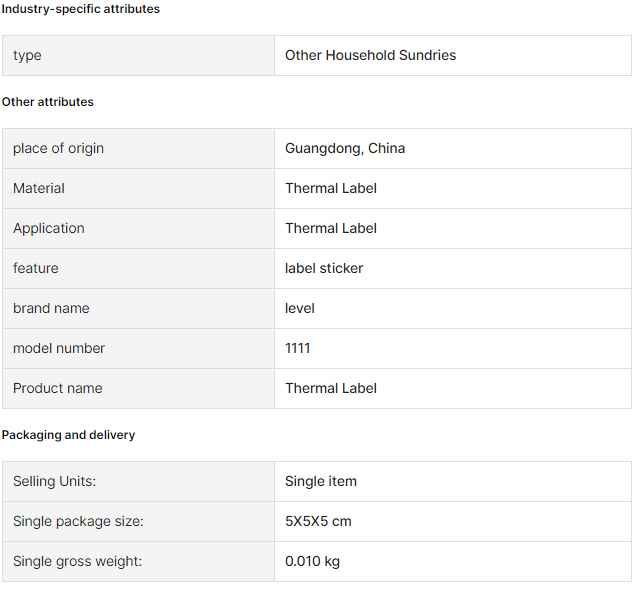Select the 'type' attribute label cell
This screenshot has height=589, width=635.
[138, 55]
